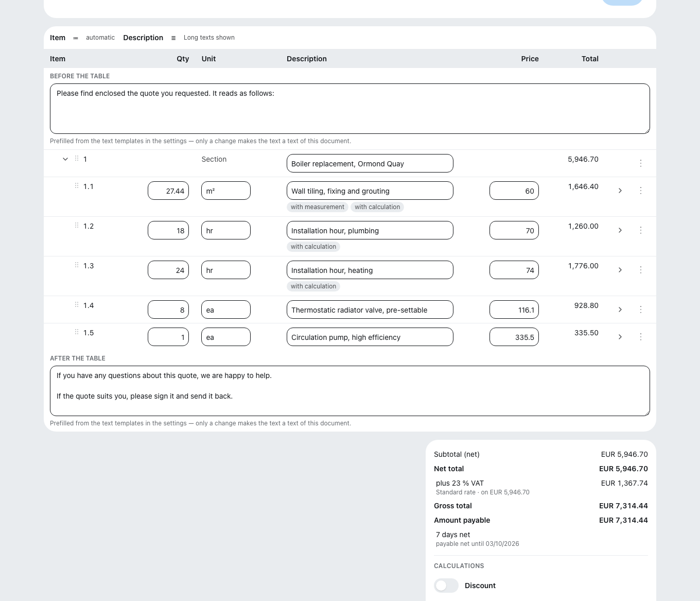Image resolution: width=700 pixels, height=601 pixels.
Task: Open the more-options menu for Circulation pump row
Action: point(641,337)
